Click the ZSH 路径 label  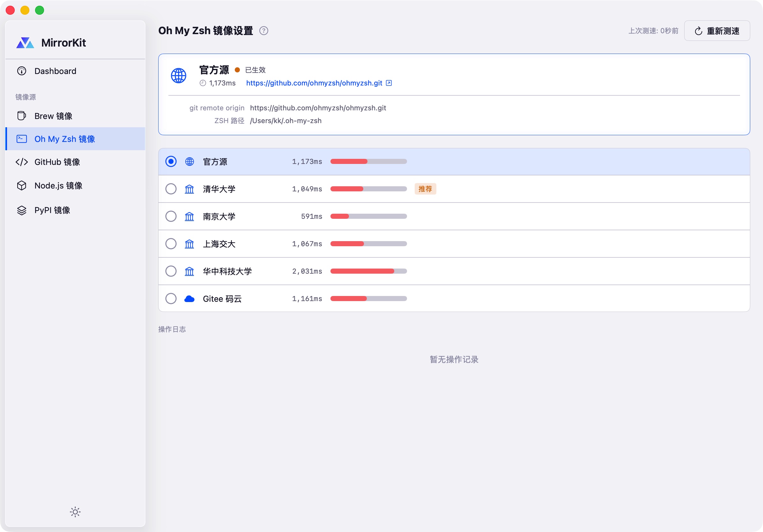(229, 121)
